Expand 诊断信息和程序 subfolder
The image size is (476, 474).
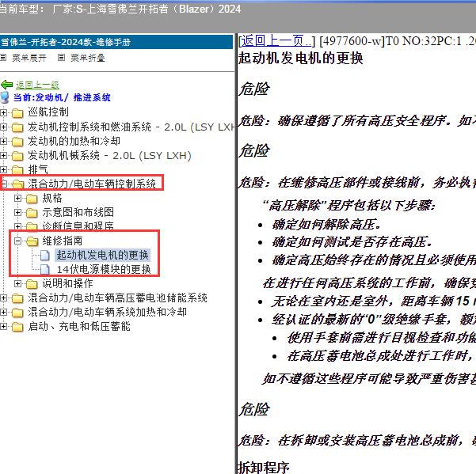click(18, 226)
